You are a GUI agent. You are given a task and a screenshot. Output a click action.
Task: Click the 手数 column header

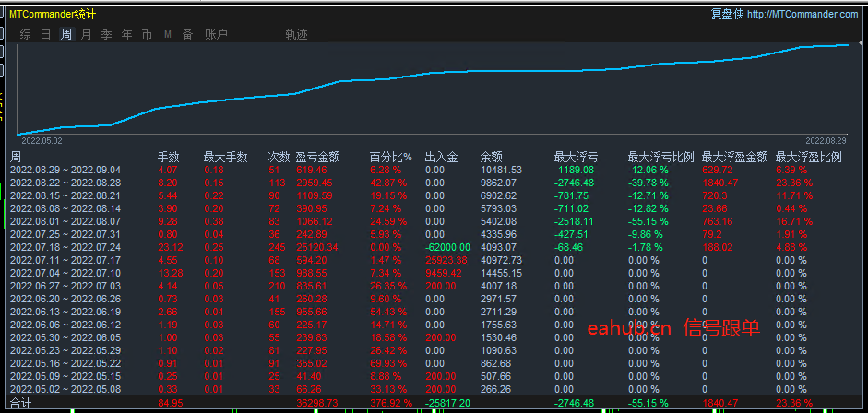click(x=169, y=157)
